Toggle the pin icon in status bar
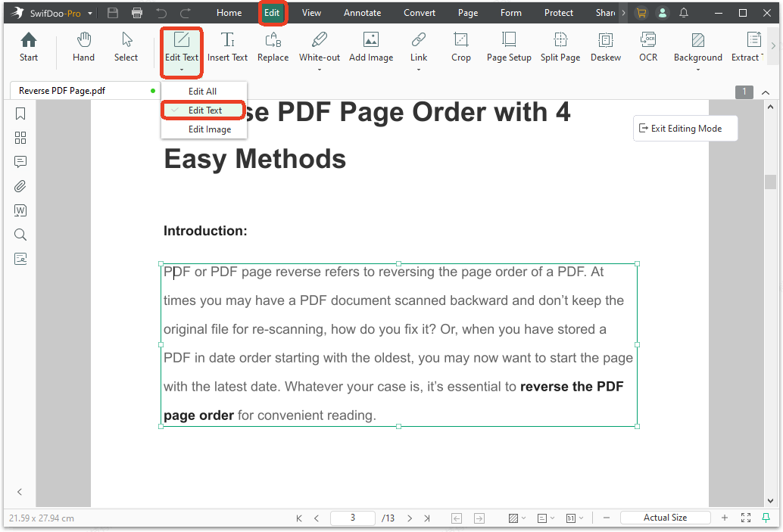The image size is (783, 532). [766, 518]
